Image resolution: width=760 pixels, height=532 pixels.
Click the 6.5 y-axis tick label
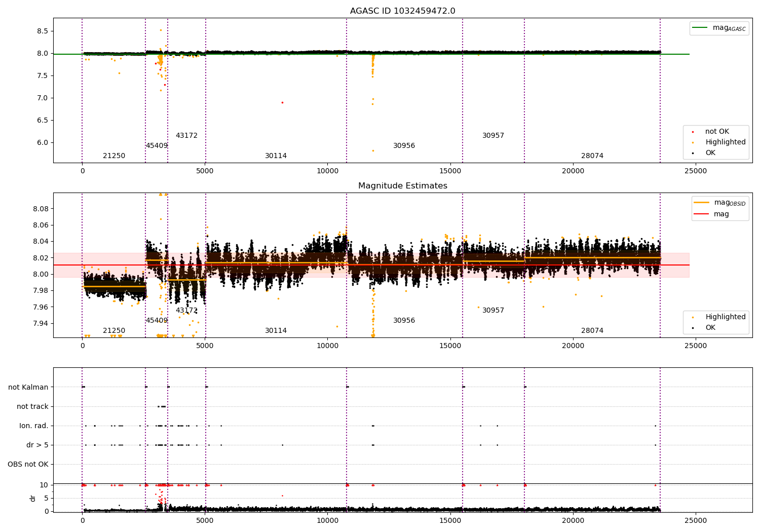click(43, 120)
